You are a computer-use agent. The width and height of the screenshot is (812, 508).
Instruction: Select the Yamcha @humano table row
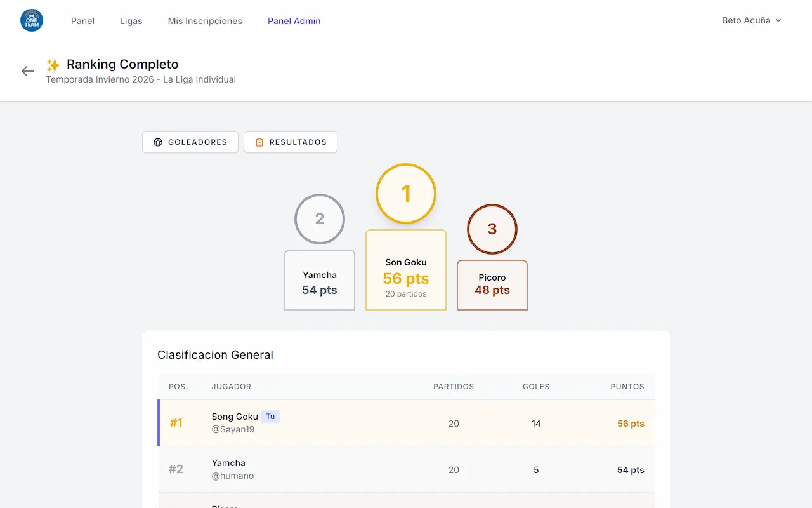click(406, 469)
